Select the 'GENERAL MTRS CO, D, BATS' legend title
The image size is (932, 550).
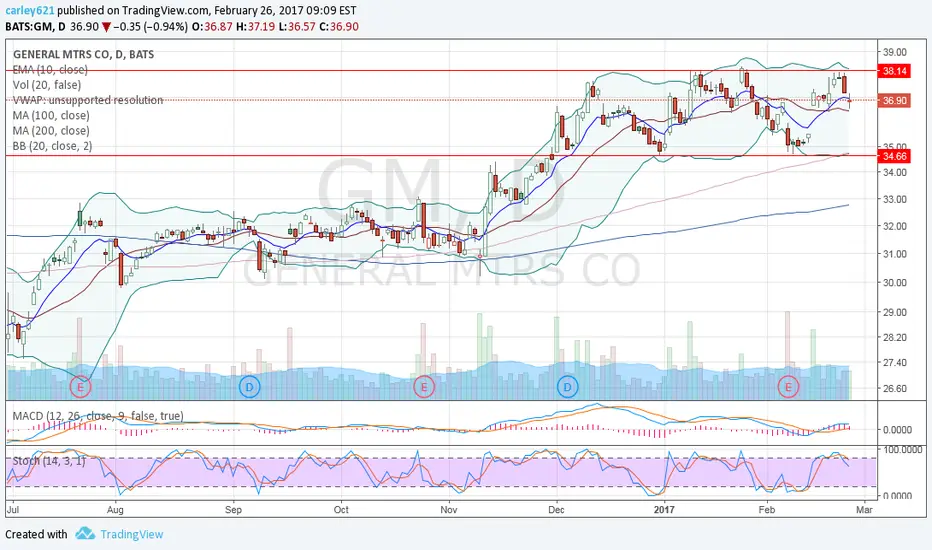tap(83, 54)
